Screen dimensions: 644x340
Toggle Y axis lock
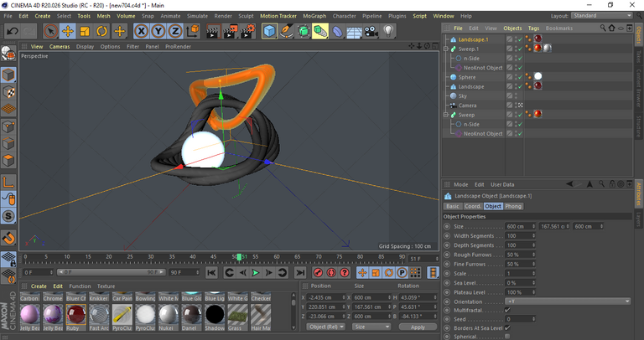tap(158, 31)
